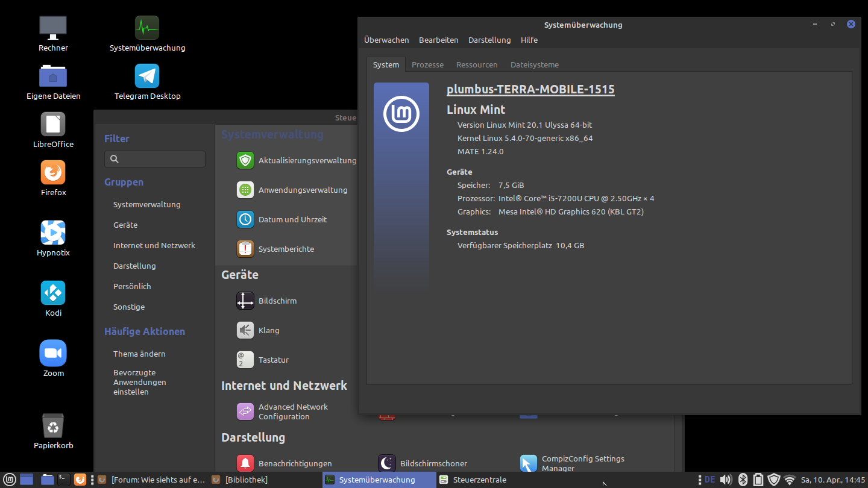Open Bildschirm display settings icon
Screen dimensions: 868x488
pyautogui.click(x=245, y=301)
